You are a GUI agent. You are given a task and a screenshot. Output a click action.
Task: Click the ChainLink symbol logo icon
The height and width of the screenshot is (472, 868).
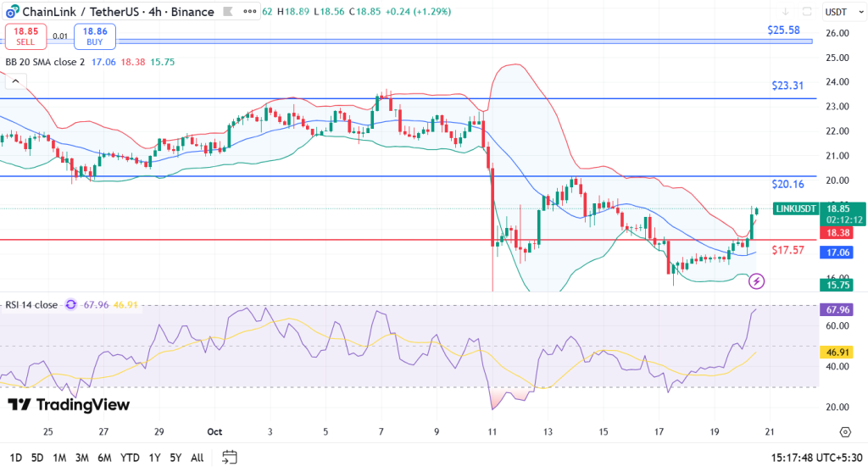11,12
